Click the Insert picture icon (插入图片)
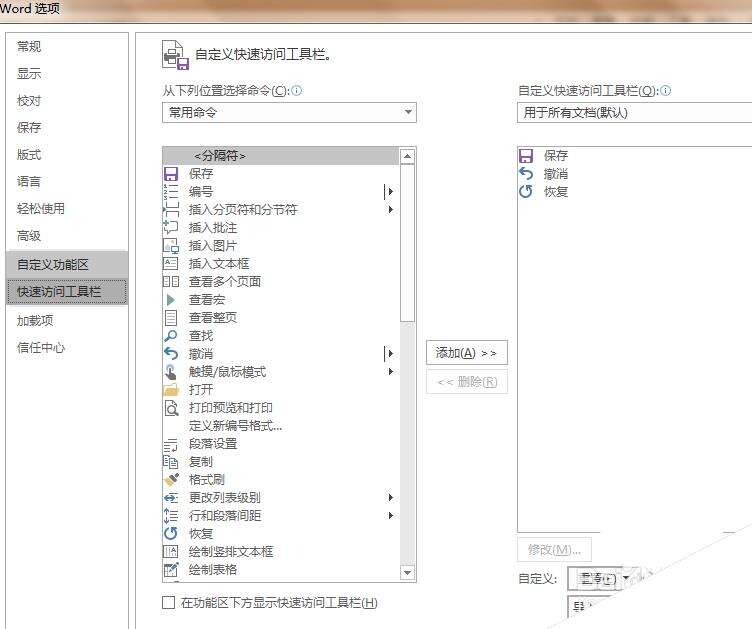 [x=171, y=246]
